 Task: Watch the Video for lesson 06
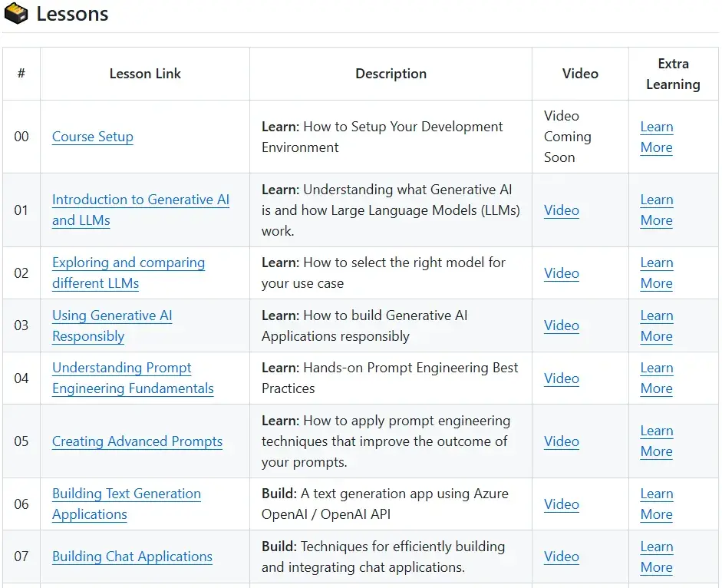pyautogui.click(x=562, y=504)
